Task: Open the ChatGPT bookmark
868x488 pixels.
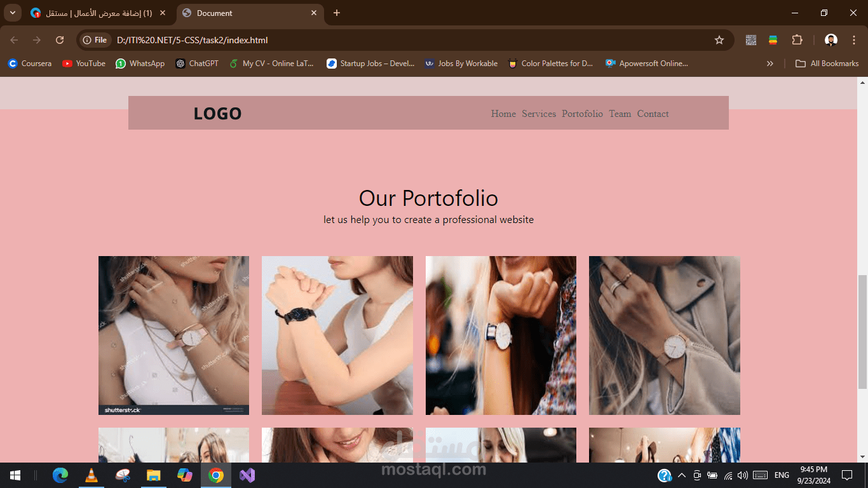Action: (196, 63)
